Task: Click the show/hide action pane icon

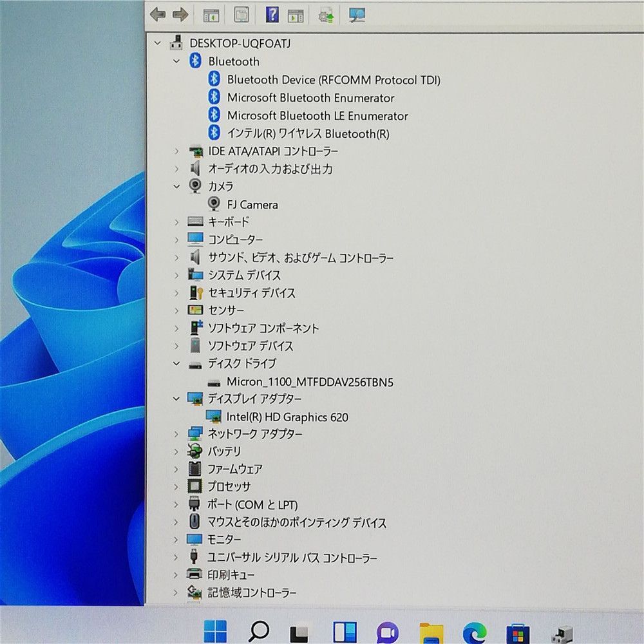Action: tap(296, 15)
